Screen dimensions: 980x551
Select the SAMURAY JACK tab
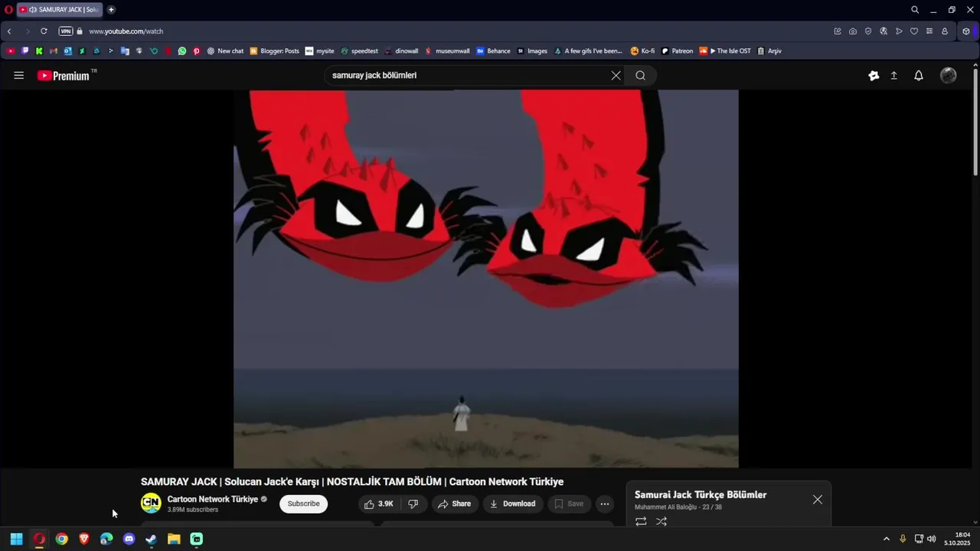click(58, 10)
